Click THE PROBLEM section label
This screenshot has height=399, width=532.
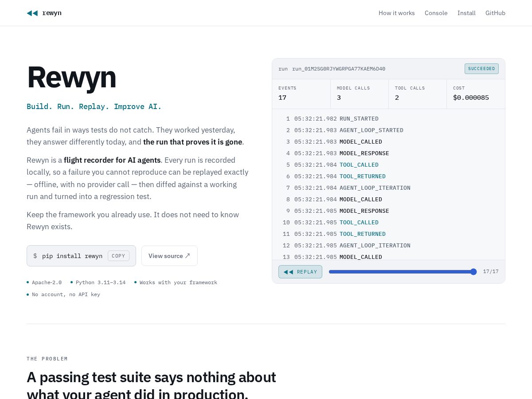(x=47, y=359)
